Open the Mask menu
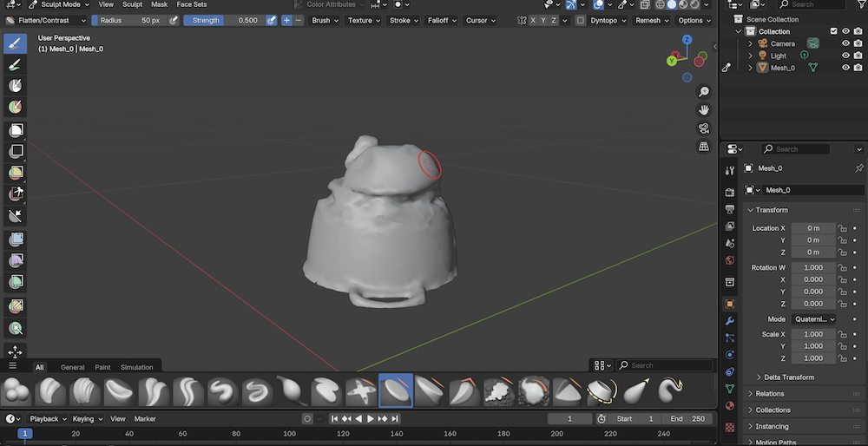 [x=160, y=4]
